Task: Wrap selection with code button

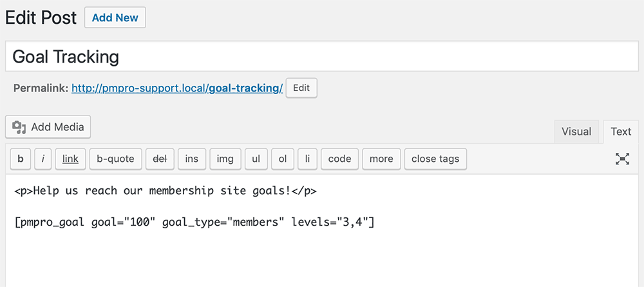Action: [x=339, y=159]
